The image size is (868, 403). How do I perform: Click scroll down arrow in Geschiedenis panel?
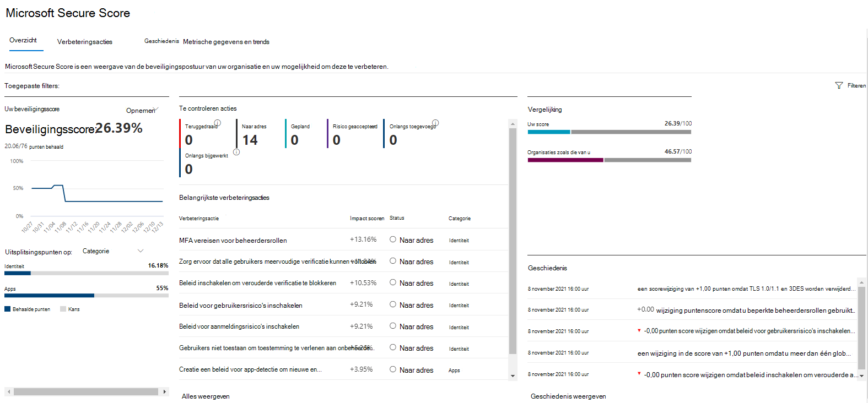[x=862, y=376]
